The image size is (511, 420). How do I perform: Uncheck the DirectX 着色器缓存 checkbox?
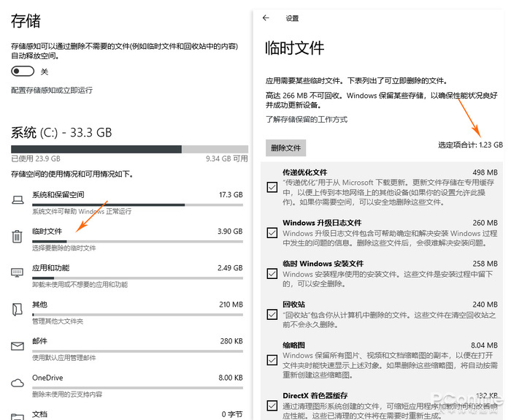(x=272, y=405)
